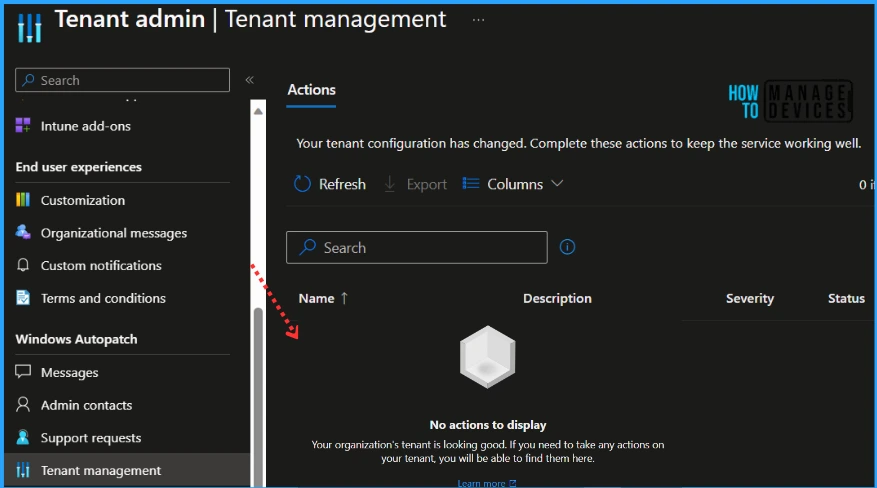Click the Intune add-ons icon
877x488 pixels.
click(x=23, y=125)
